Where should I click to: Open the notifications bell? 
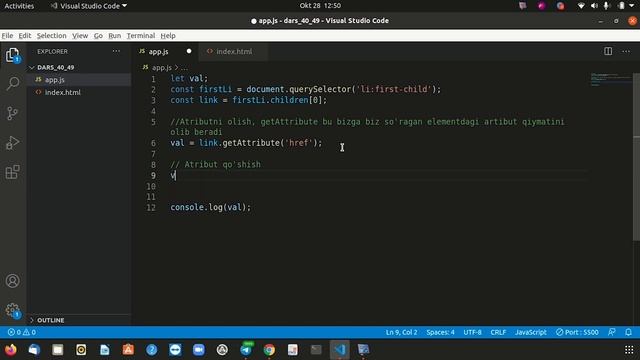[629, 332]
